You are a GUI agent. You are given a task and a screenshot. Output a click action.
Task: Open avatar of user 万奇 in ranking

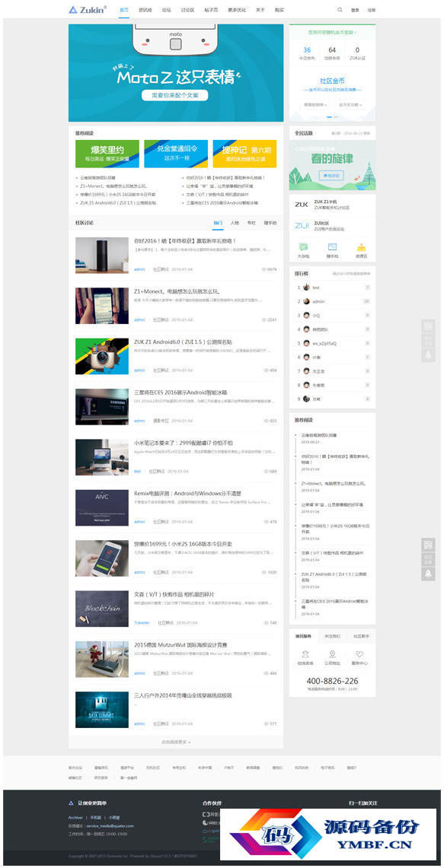tap(306, 399)
